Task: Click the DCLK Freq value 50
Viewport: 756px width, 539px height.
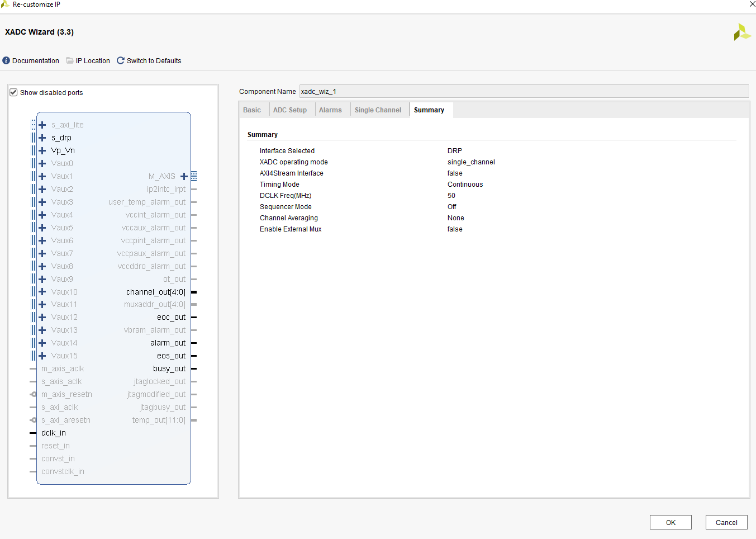Action: [451, 196]
